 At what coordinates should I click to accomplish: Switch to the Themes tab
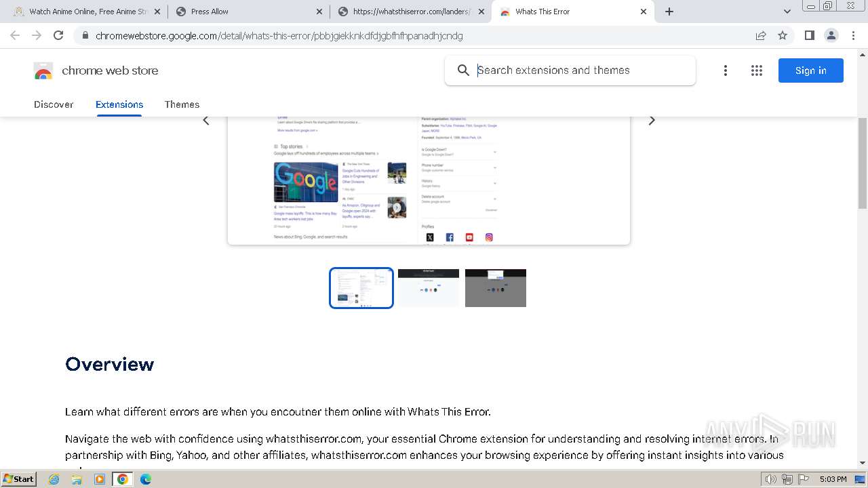[182, 104]
